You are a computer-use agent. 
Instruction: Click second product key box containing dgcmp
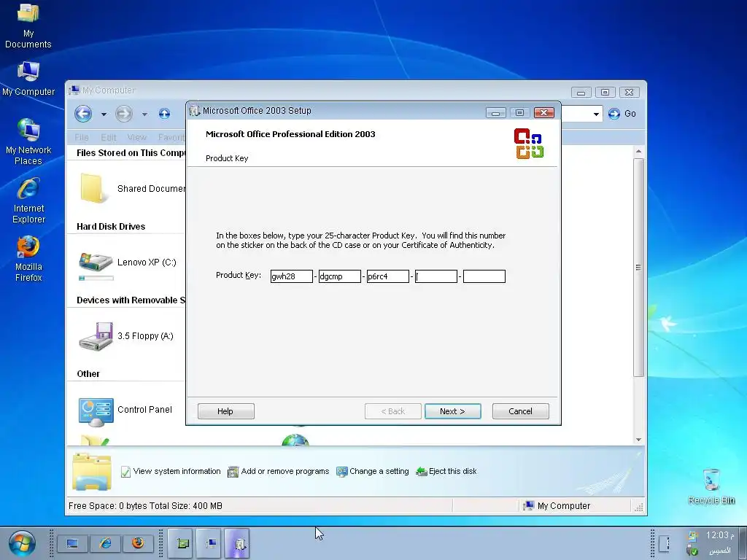(x=340, y=276)
